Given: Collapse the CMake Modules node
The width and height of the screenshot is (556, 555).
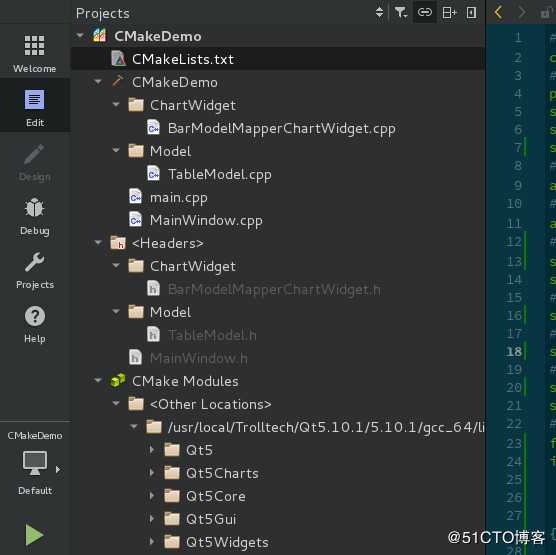Looking at the screenshot, I should (x=98, y=380).
